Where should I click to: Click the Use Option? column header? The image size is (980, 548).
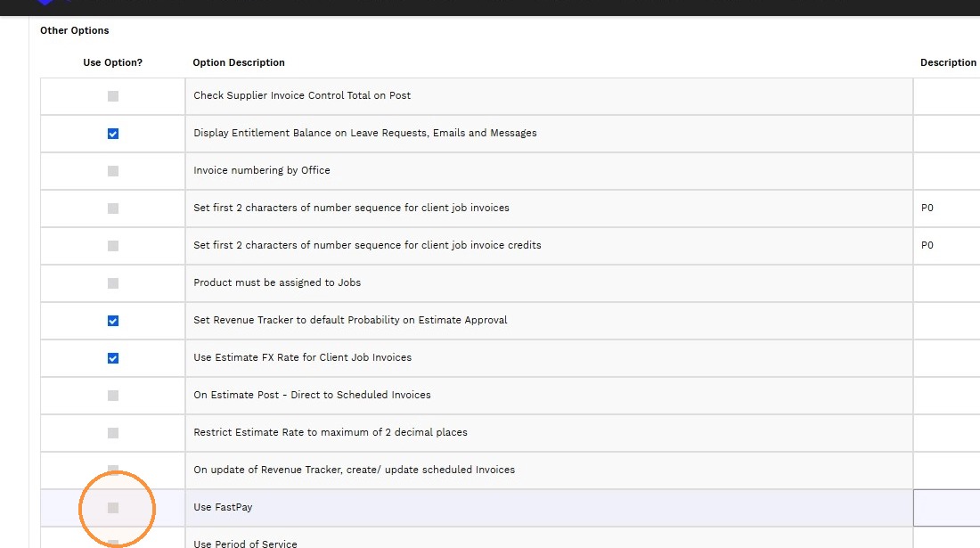point(112,62)
